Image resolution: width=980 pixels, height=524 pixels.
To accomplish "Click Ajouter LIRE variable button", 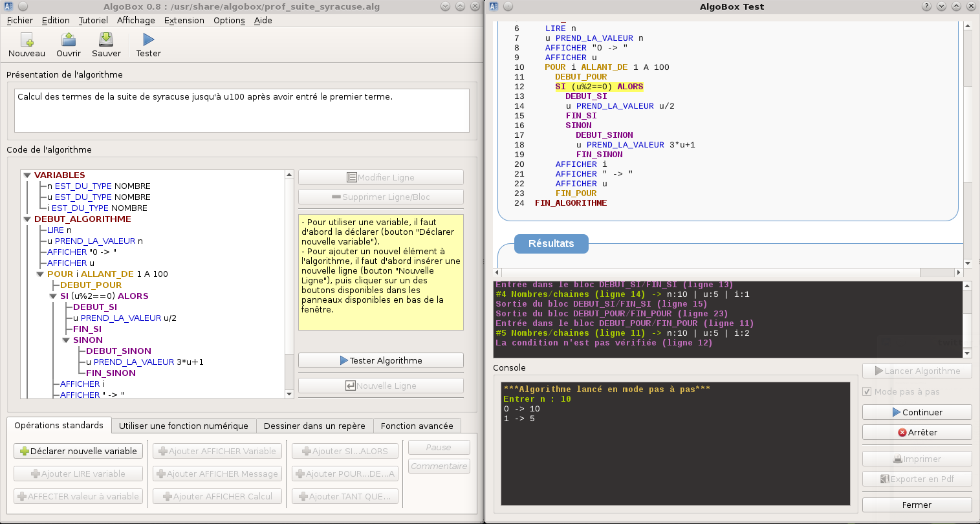I will tap(78, 474).
